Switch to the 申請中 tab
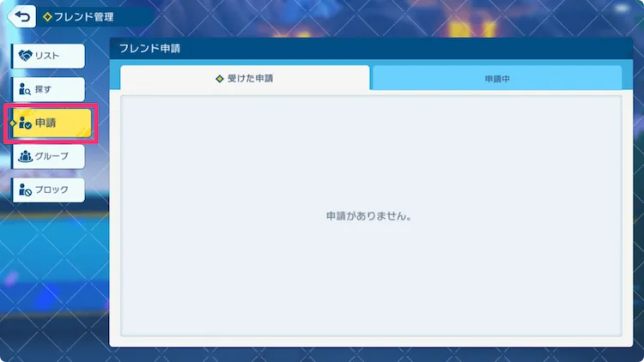644x362 pixels. pyautogui.click(x=497, y=78)
